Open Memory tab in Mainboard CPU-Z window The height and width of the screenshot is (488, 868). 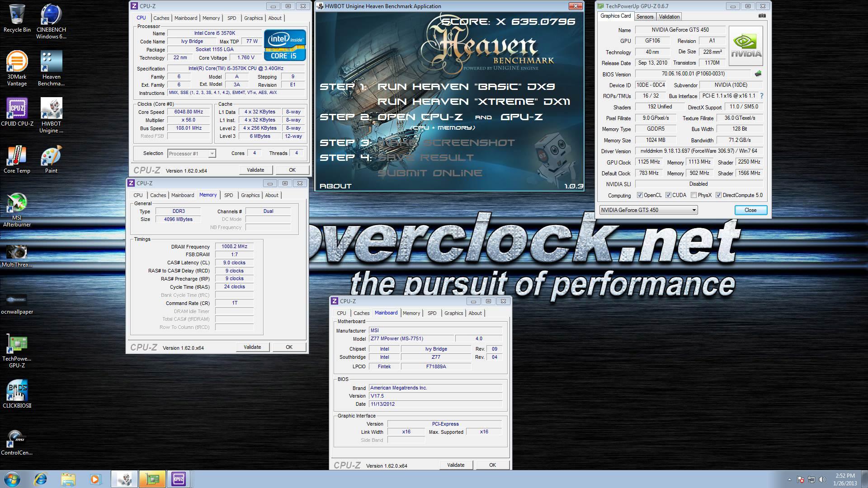(411, 313)
